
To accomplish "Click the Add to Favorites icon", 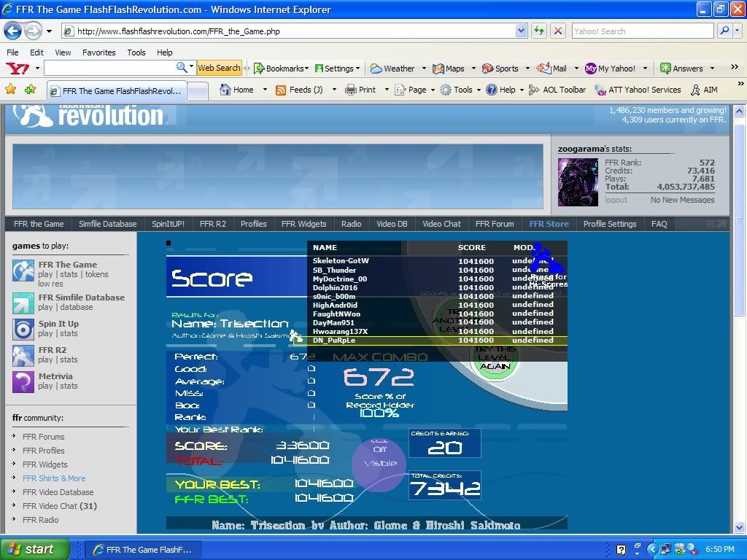I will [x=30, y=89].
